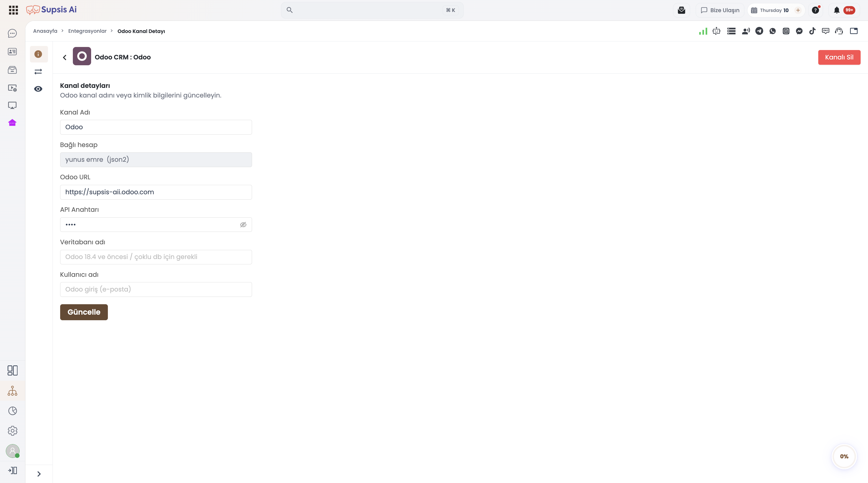868x483 pixels.
Task: Focus the Kullanıcı adı input field
Action: point(156,289)
